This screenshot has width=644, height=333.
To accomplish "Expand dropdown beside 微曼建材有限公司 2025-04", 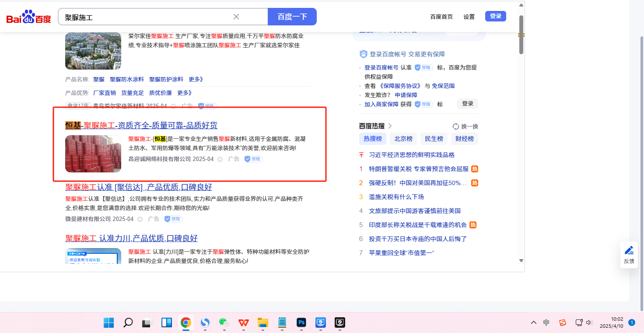I will [x=140, y=219].
